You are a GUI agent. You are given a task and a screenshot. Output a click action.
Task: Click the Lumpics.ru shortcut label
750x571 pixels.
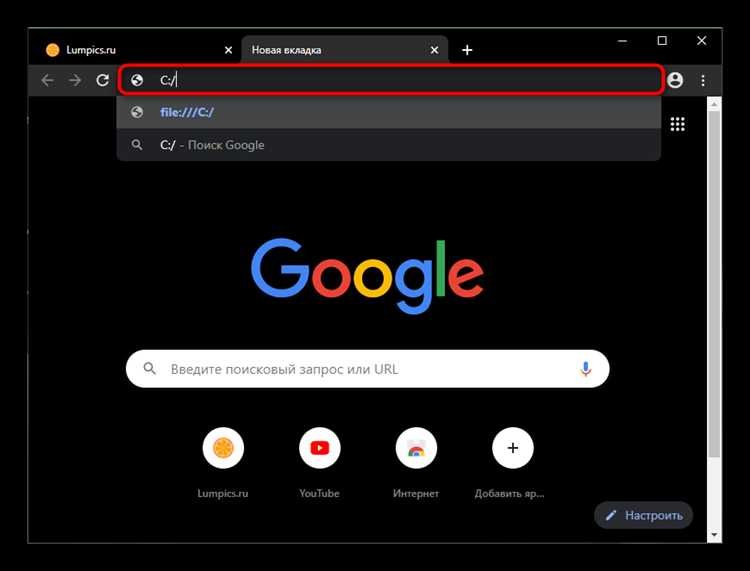[223, 493]
